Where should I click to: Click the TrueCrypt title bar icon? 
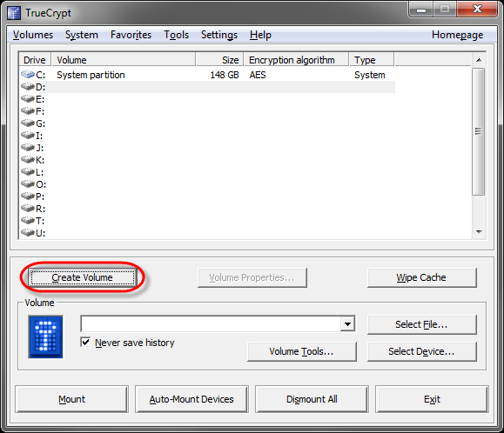click(x=14, y=13)
